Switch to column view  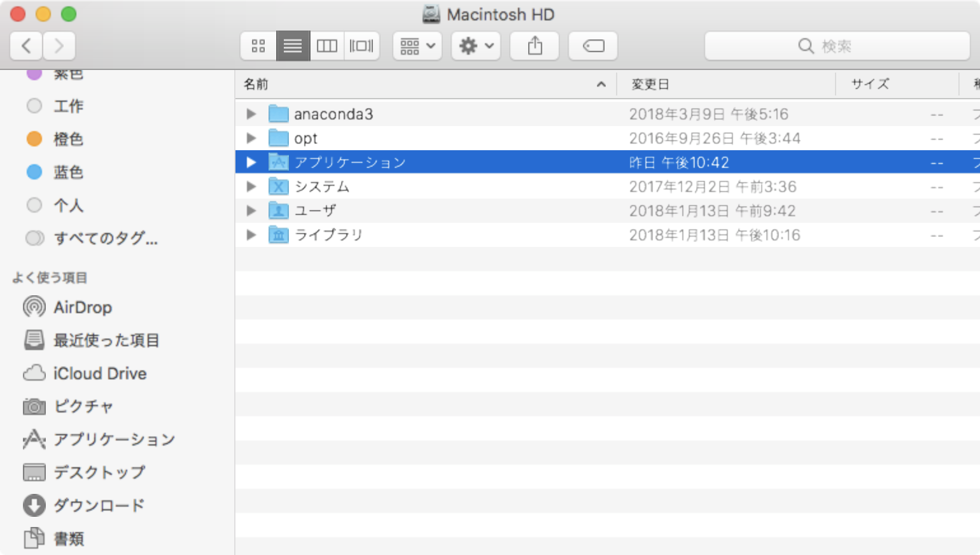tap(327, 46)
